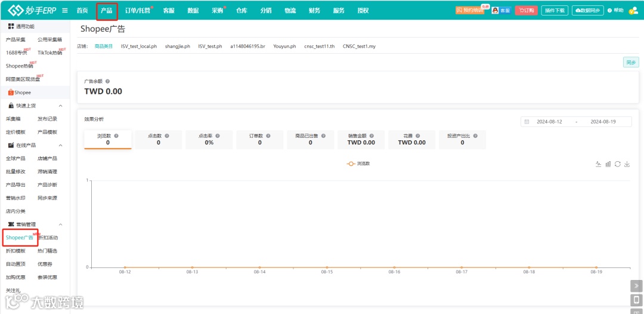Switch chart to bar view icon

pyautogui.click(x=608, y=164)
